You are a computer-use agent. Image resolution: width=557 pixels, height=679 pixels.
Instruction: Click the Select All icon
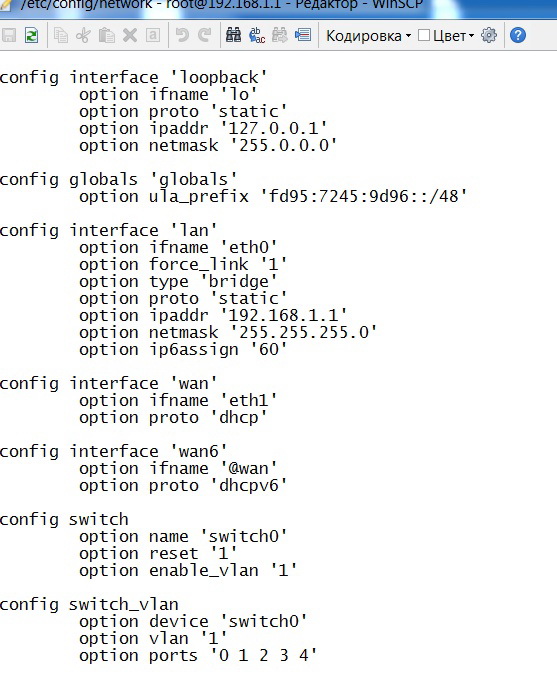pyautogui.click(x=152, y=35)
